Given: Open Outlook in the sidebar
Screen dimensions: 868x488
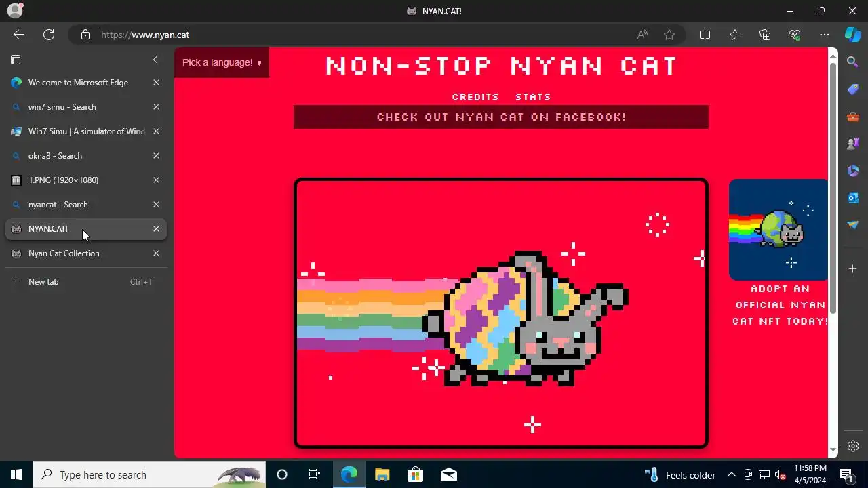Looking at the screenshot, I should click(x=853, y=198).
